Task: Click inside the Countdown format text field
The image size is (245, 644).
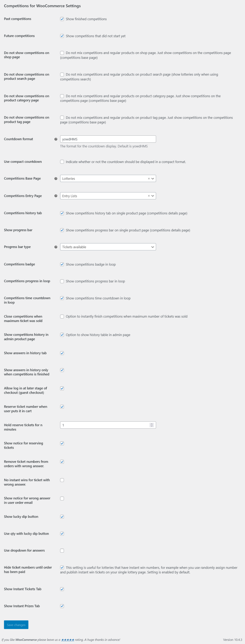Action: (107, 139)
